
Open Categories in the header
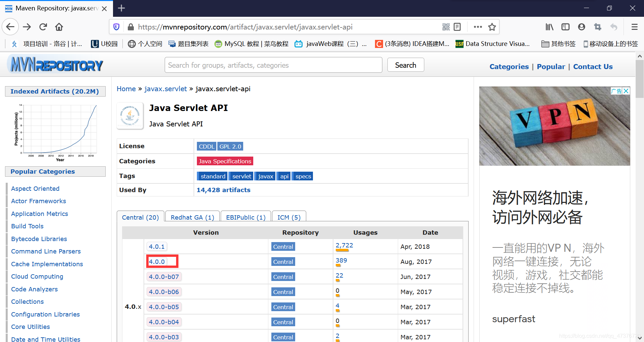509,66
